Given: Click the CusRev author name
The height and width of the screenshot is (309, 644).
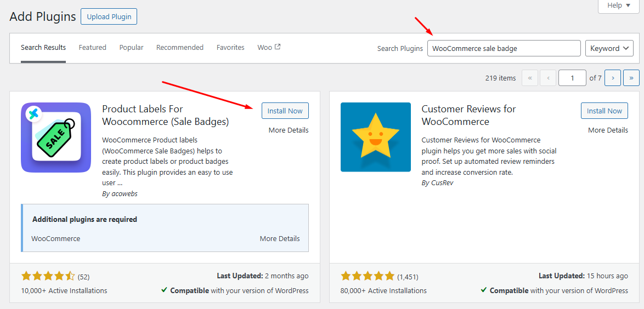Looking at the screenshot, I should pyautogui.click(x=442, y=182).
